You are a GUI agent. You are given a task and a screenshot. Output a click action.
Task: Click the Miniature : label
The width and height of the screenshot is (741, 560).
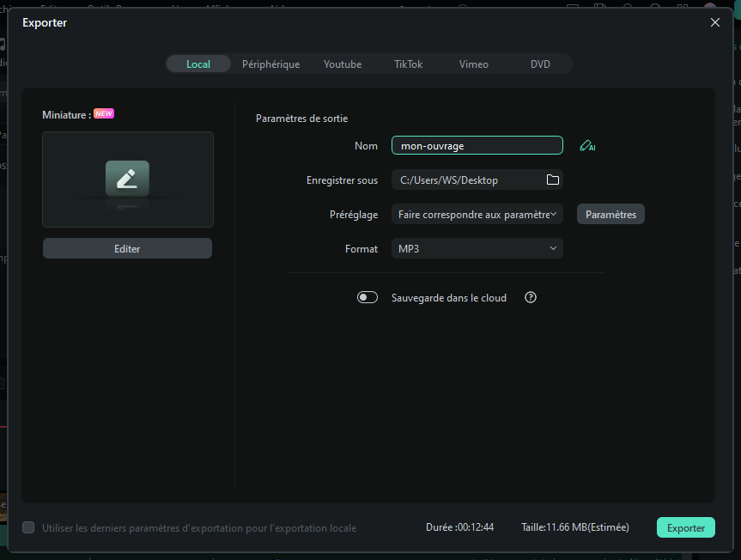coord(67,115)
